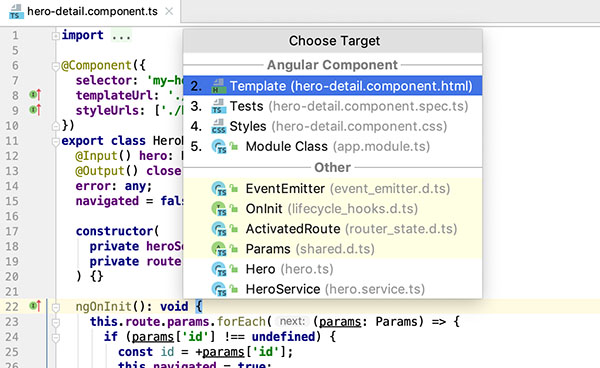Click the class icon beside HeroService

click(x=219, y=290)
